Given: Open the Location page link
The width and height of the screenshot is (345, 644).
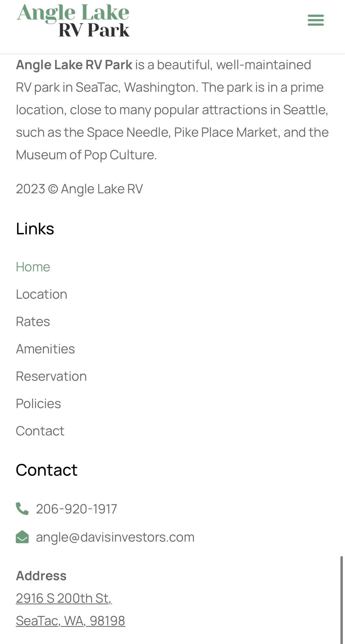Looking at the screenshot, I should pos(42,294).
